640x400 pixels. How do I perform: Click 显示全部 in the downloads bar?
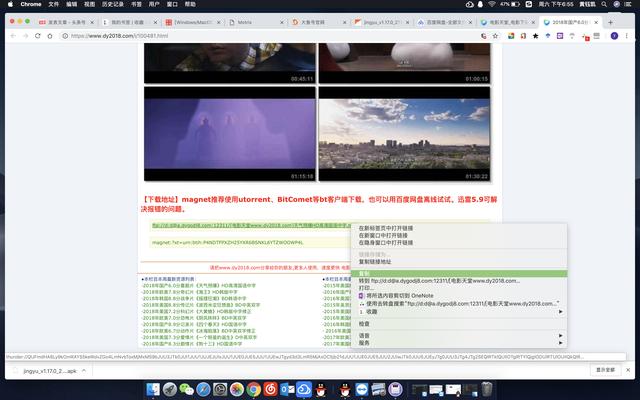pos(605,370)
